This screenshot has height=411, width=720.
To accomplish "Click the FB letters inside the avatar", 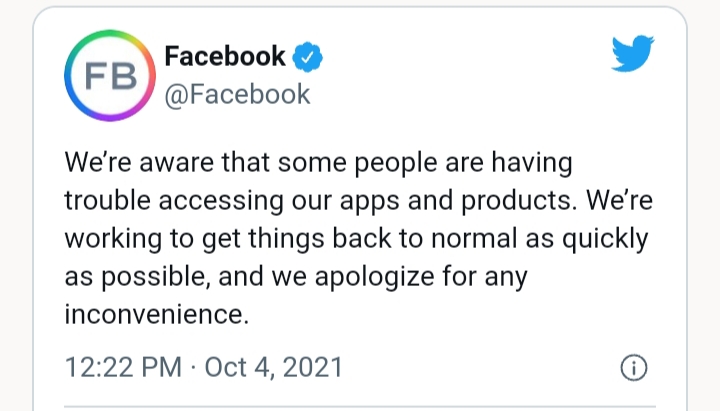I will [x=105, y=78].
